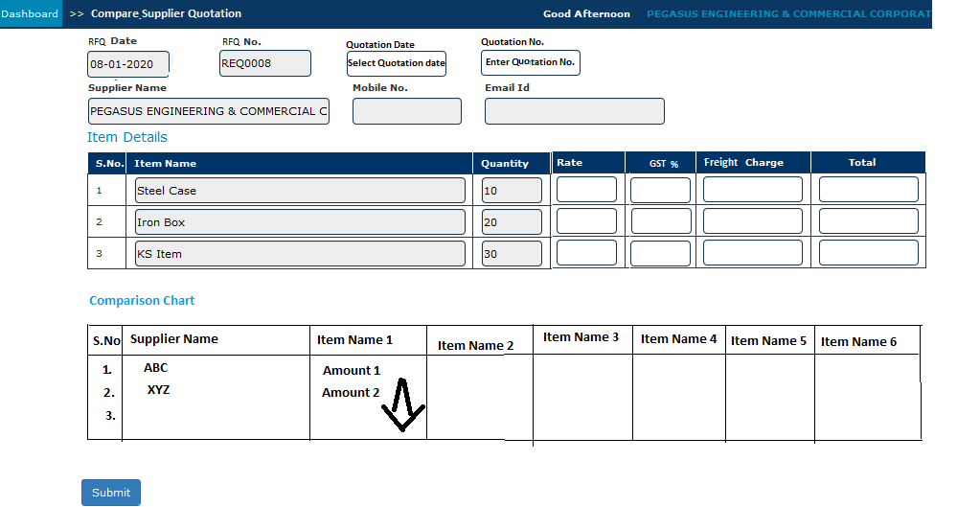
Task: Focus the GST % field for Steel Case
Action: (661, 190)
